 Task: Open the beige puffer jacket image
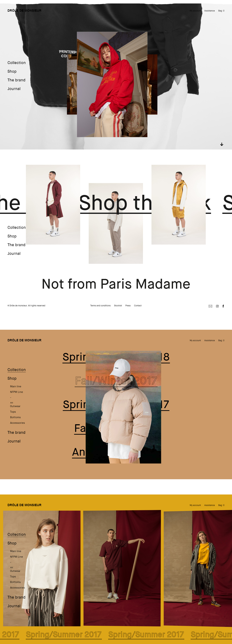point(123,407)
